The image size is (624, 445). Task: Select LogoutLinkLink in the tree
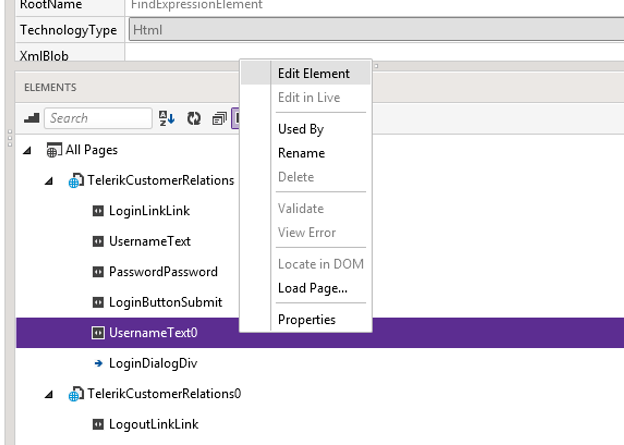coord(153,424)
